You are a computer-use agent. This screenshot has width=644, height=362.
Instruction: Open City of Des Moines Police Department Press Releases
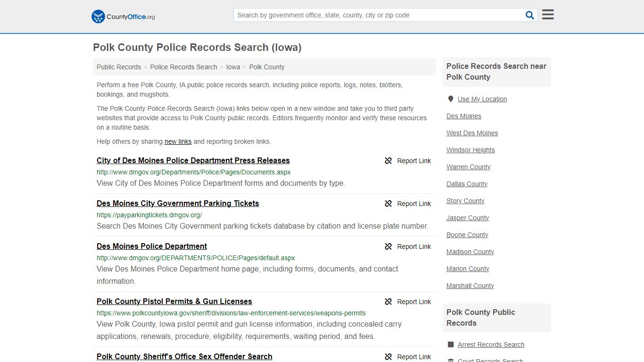(193, 161)
